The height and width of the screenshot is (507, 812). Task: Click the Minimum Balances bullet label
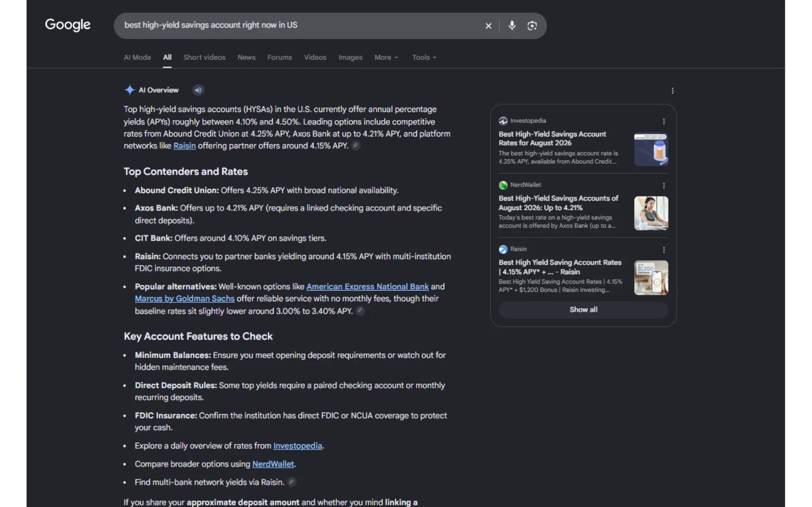173,356
